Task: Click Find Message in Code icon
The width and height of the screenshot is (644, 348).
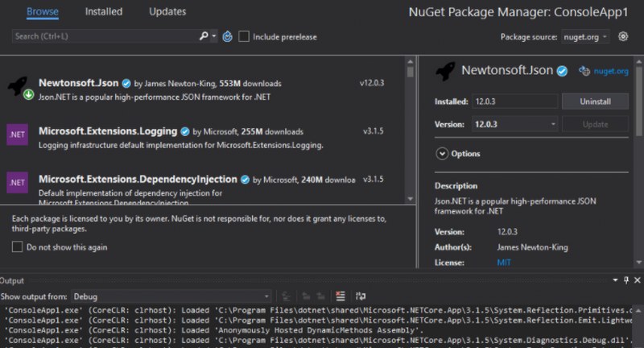Action: pos(287,296)
